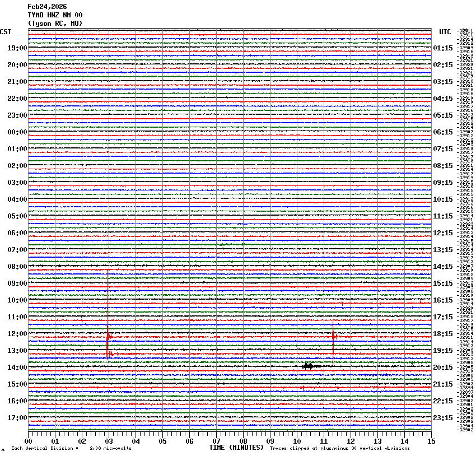Select the 12:00 CST hour label
Image resolution: width=476 pixels, height=456 pixels.
tap(17, 334)
